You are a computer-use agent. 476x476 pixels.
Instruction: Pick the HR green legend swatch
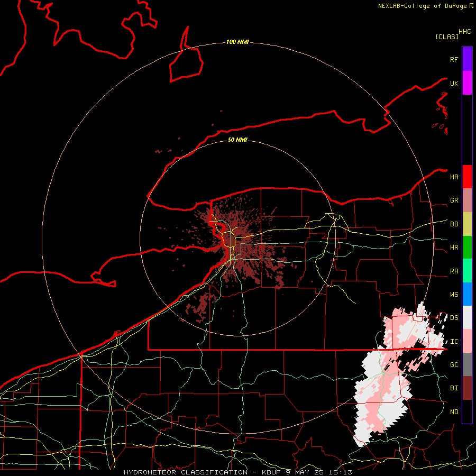[x=467, y=247]
